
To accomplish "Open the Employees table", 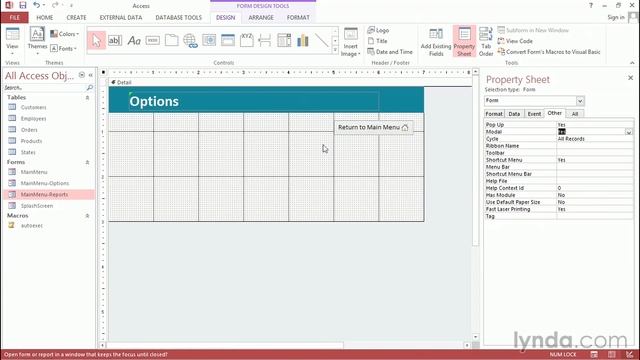I will pyautogui.click(x=33, y=119).
